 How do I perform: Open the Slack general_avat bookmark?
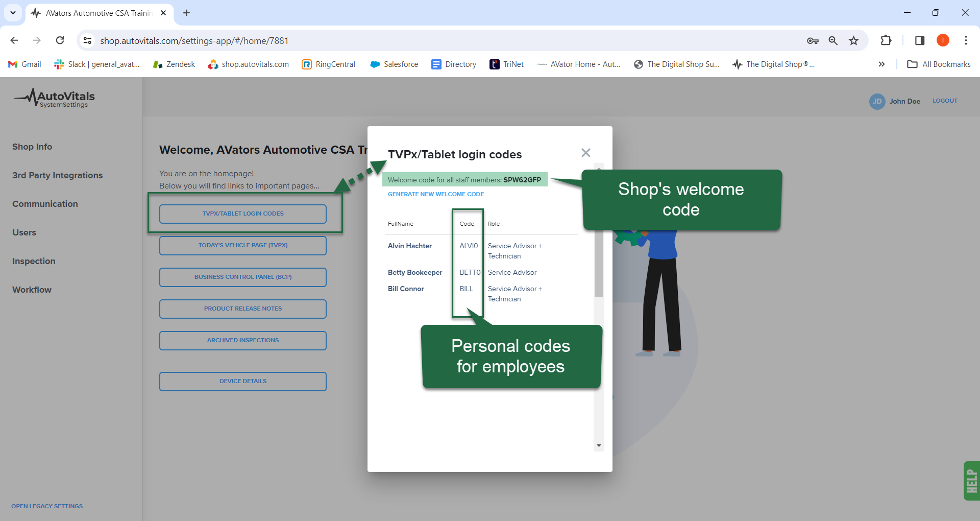(x=97, y=64)
